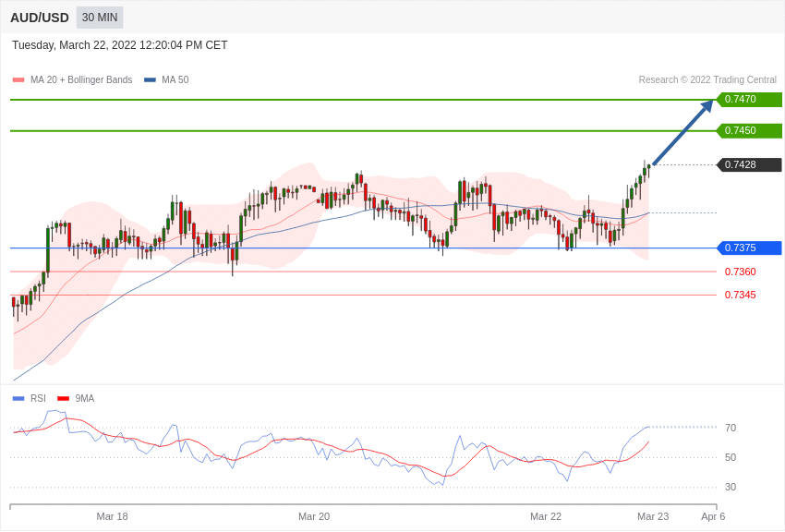Click the MA 50 legend label
785x532 pixels.
175,79
